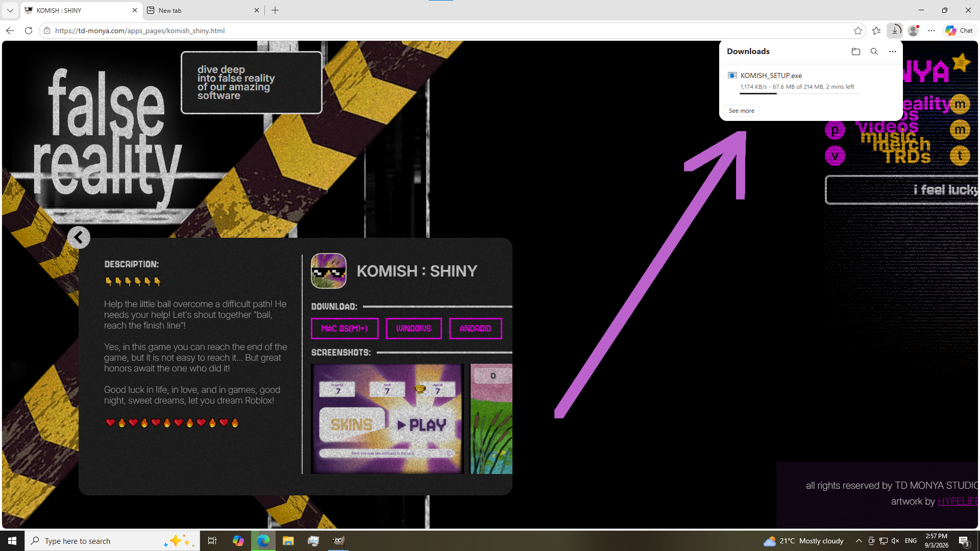The width and height of the screenshot is (980, 551).
Task: Open File Explorer from the taskbar
Action: (x=288, y=541)
